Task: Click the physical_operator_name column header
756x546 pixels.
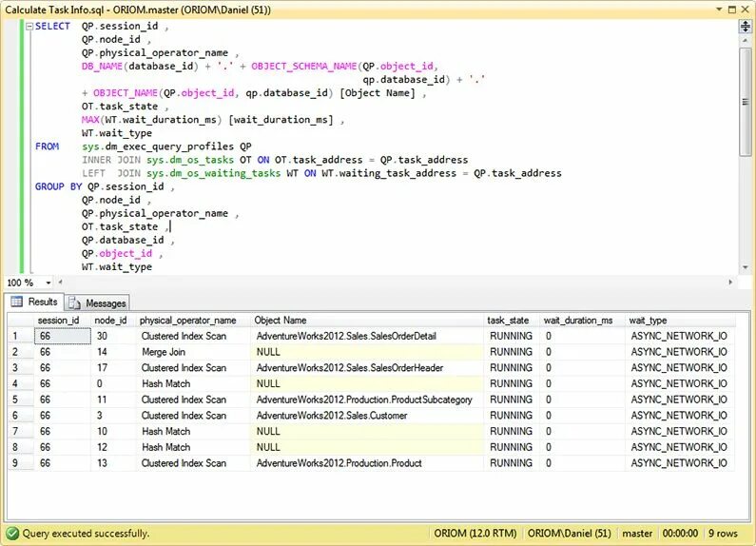Action: [x=193, y=321]
